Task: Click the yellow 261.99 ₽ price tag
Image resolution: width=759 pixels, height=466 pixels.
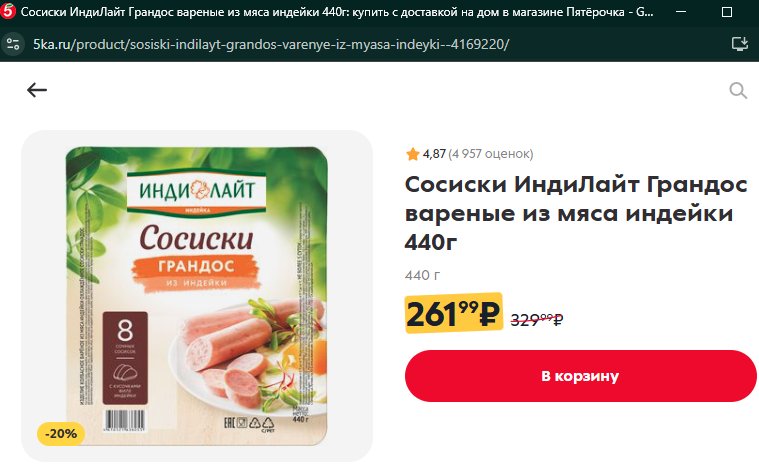Action: (x=453, y=313)
